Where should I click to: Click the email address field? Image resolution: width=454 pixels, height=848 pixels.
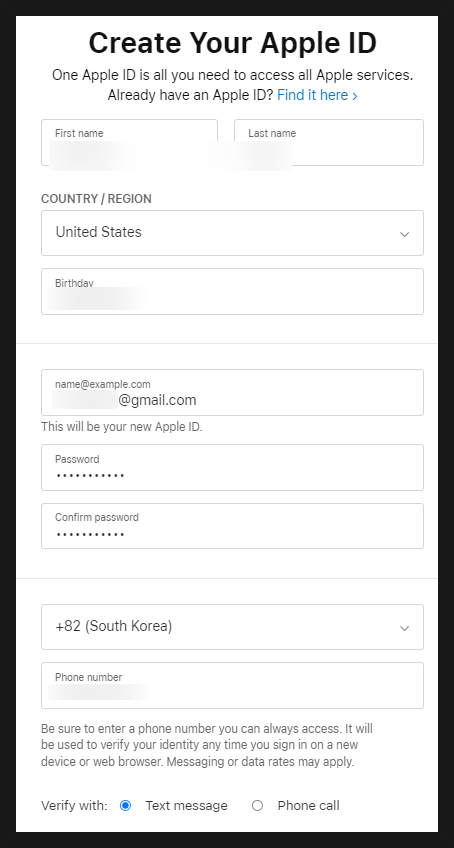tap(232, 392)
